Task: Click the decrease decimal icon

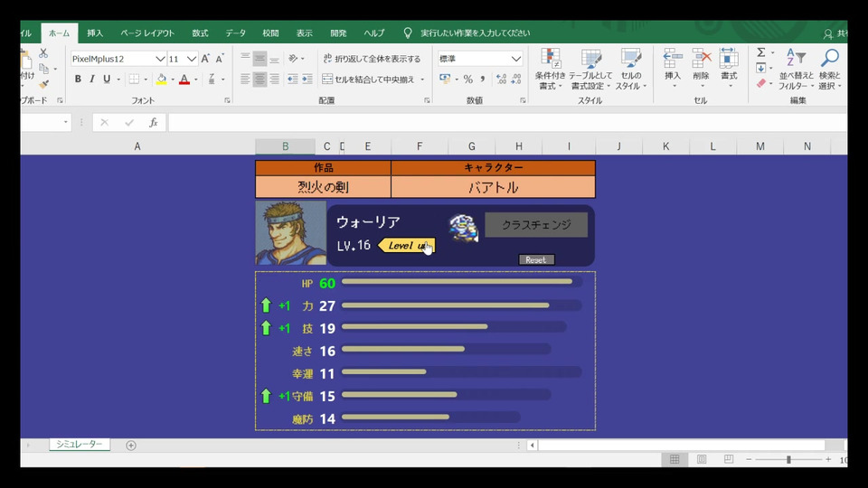Action: [x=516, y=80]
